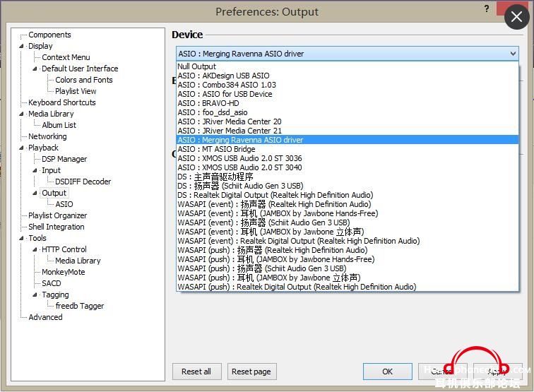
Task: Open Shell Integration preferences
Action: tap(57, 227)
